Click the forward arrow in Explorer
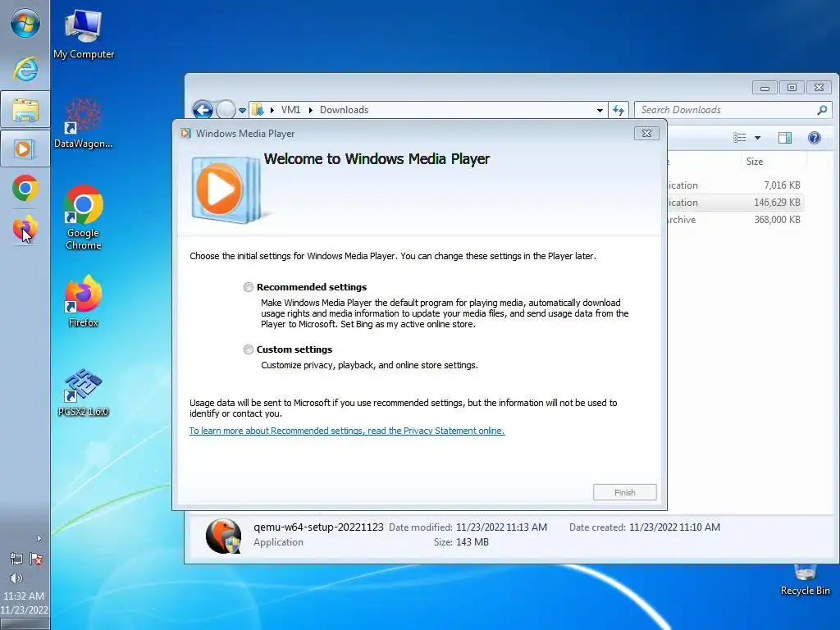This screenshot has width=840, height=630. pos(226,110)
